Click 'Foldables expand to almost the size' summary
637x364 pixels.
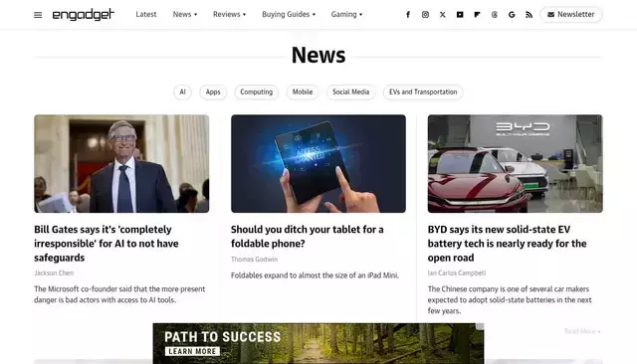coord(315,275)
